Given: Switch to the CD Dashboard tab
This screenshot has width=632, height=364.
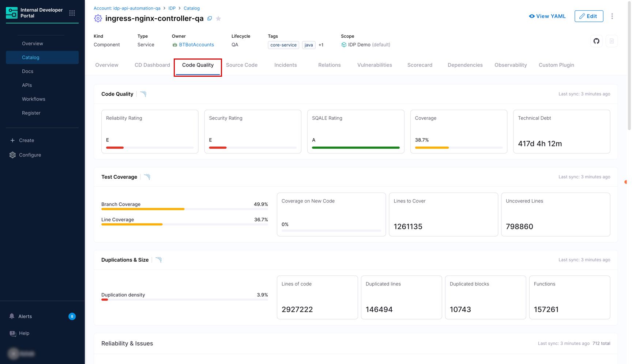Looking at the screenshot, I should (152, 65).
